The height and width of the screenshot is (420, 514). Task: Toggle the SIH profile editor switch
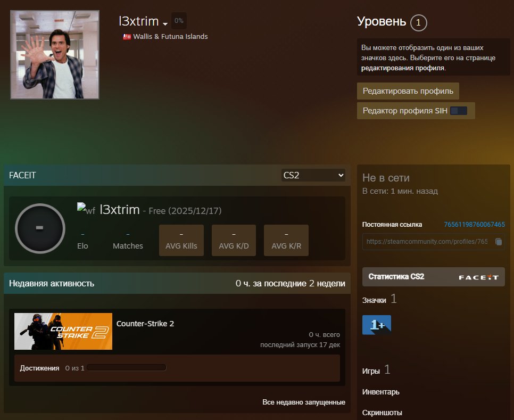pyautogui.click(x=458, y=111)
